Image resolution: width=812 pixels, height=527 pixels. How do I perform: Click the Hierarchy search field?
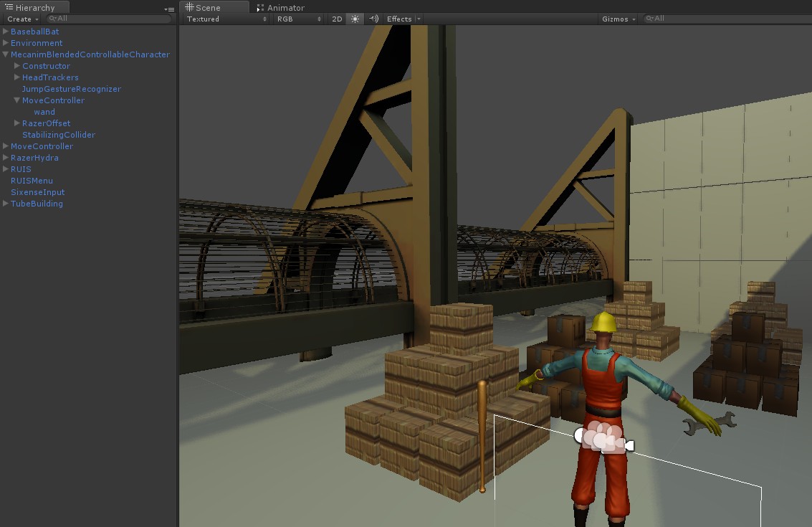(x=109, y=18)
